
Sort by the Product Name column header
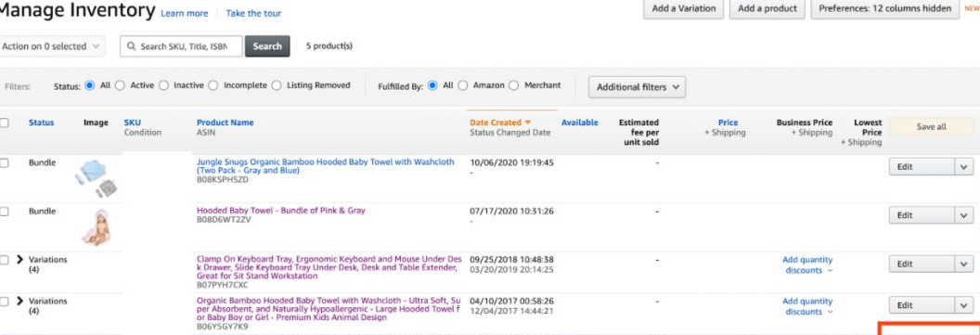225,122
